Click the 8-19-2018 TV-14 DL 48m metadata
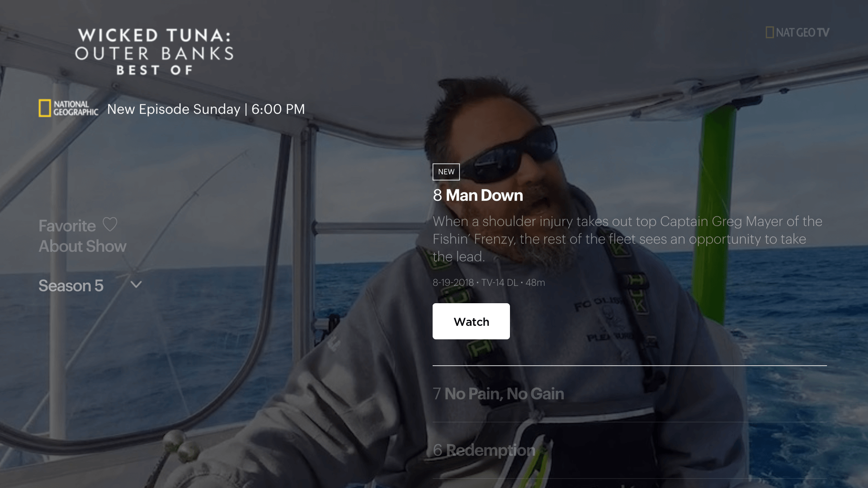Image resolution: width=868 pixels, height=488 pixels. point(489,282)
